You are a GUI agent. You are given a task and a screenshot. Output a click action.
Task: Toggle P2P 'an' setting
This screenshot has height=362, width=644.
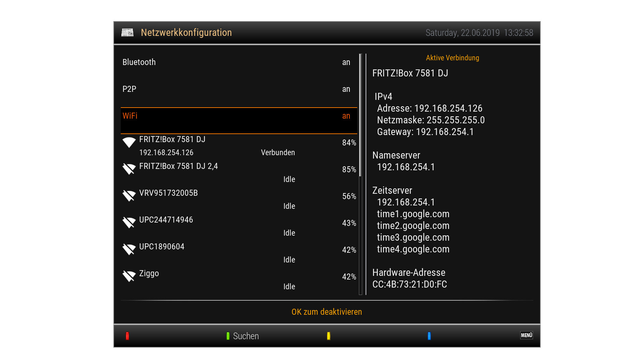[x=346, y=89]
